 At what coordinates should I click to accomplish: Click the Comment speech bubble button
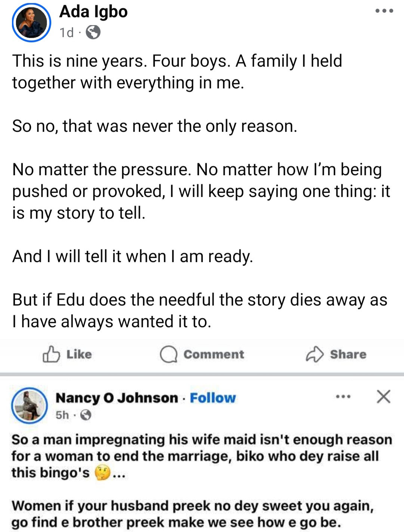(202, 354)
